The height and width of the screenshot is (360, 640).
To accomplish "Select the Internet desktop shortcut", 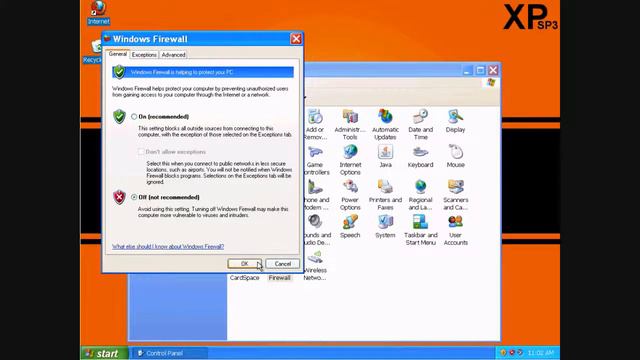I will click(98, 12).
